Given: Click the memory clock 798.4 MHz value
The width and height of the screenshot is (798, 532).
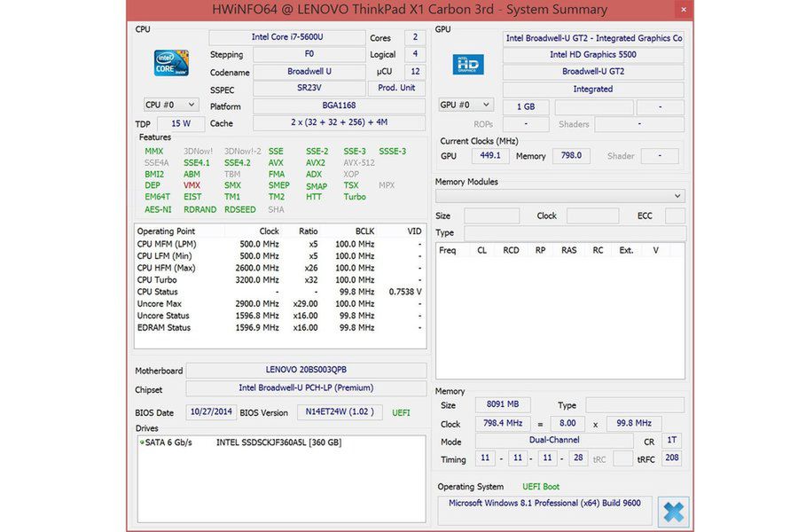Looking at the screenshot, I should point(503,423).
